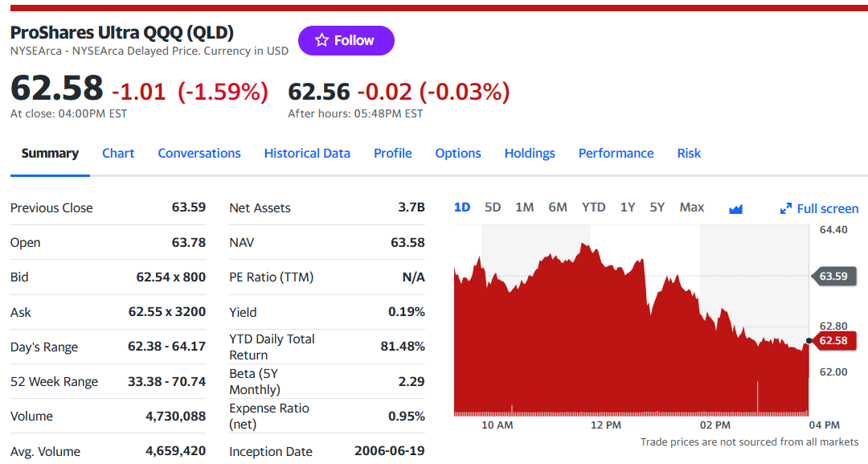
Task: Show the YTD chart range
Action: (593, 207)
